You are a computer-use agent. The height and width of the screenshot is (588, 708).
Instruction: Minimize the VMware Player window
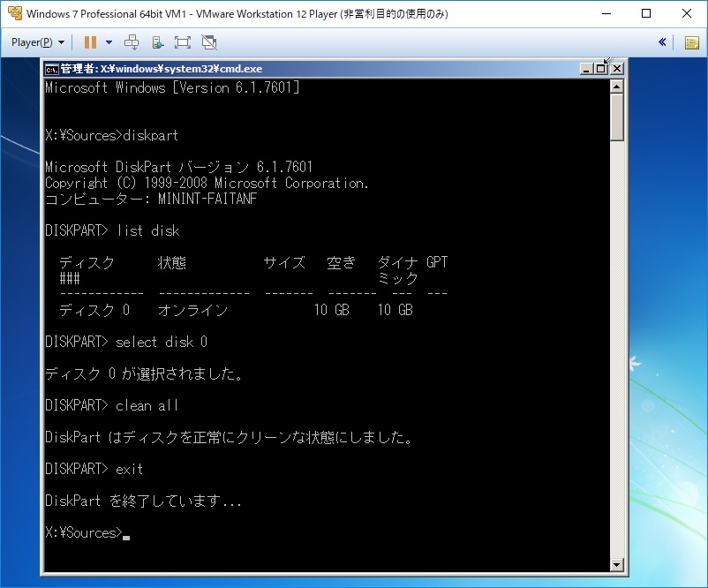pos(606,13)
